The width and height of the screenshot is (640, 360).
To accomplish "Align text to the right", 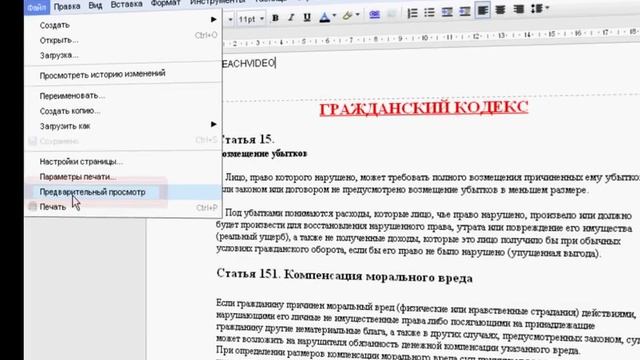I will tap(518, 9).
